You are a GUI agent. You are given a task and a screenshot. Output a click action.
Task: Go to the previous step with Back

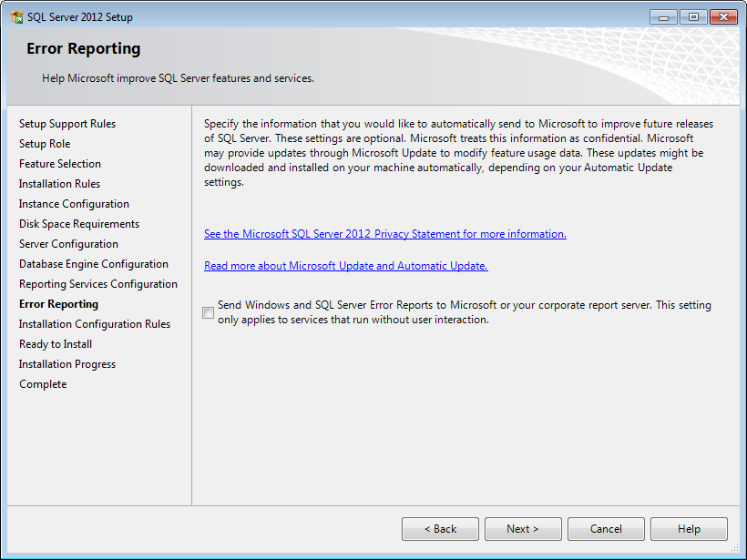tap(440, 529)
